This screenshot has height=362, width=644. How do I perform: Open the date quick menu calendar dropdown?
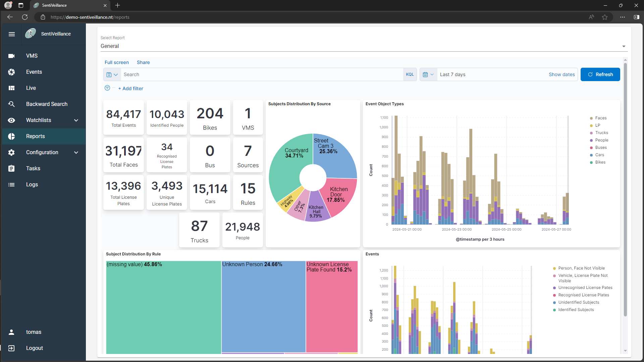tap(428, 74)
